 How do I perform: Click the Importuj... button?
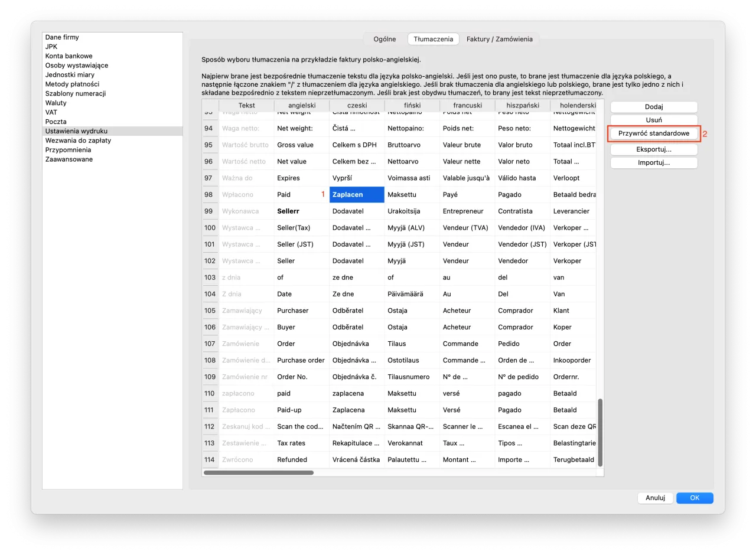tap(654, 162)
